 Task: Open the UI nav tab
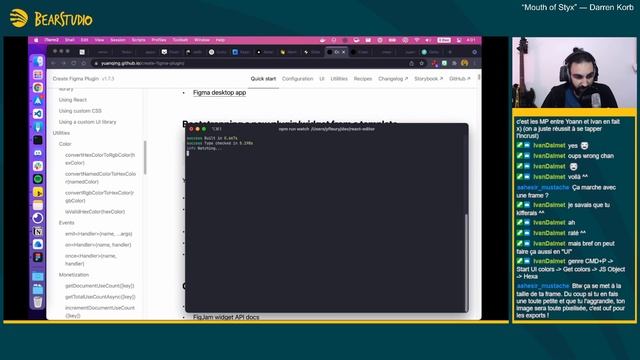click(322, 79)
